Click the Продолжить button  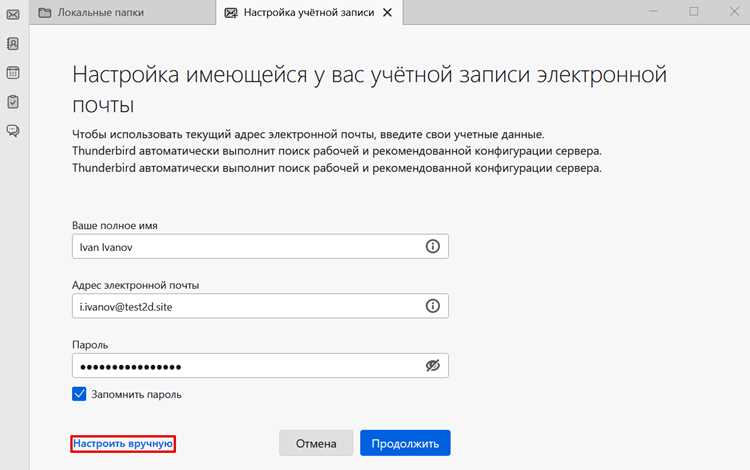pos(405,443)
